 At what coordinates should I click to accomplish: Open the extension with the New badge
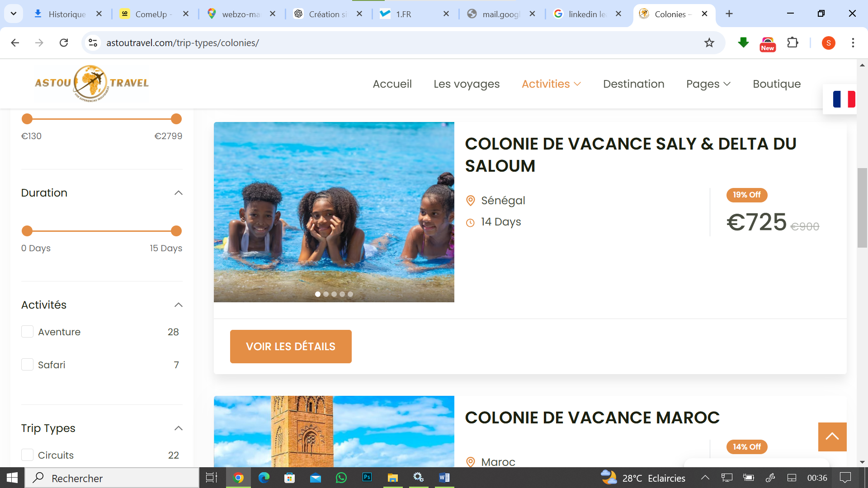pos(768,44)
